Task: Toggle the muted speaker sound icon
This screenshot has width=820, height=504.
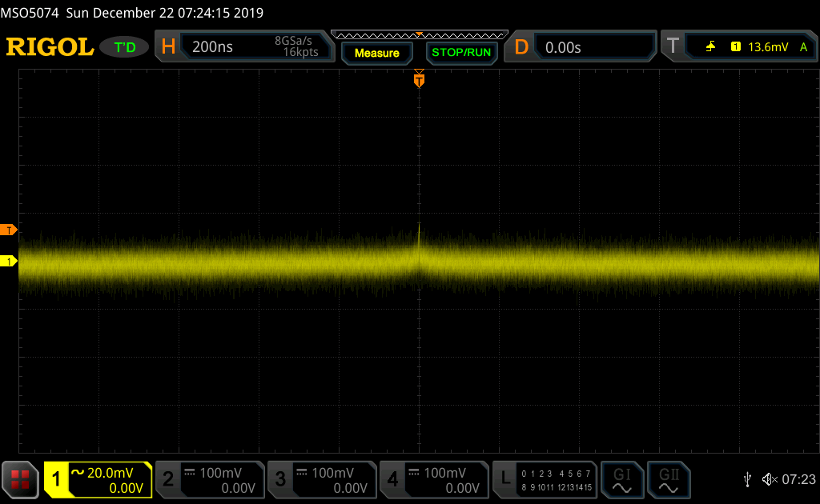Action: (769, 479)
